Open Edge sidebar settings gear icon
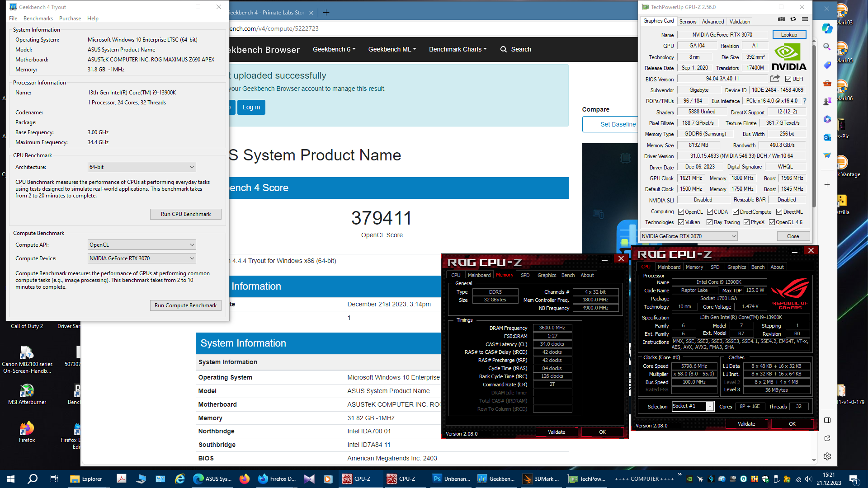Image resolution: width=868 pixels, height=488 pixels. 827,456
